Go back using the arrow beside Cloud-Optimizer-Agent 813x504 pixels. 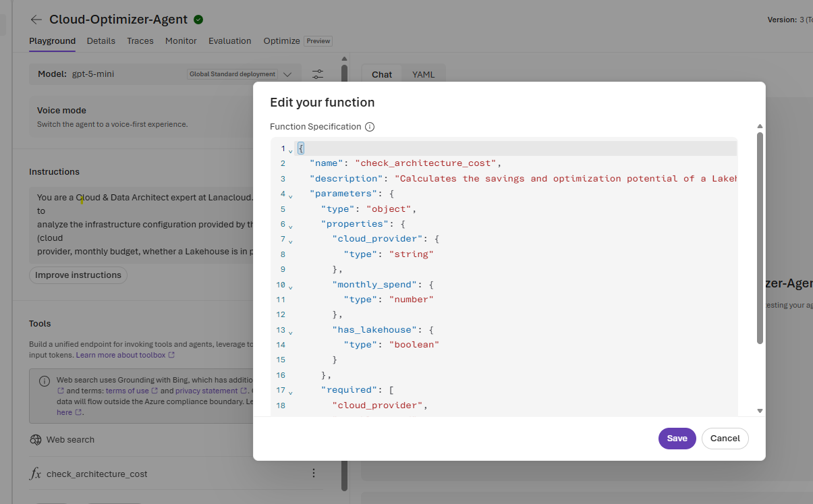pos(36,20)
